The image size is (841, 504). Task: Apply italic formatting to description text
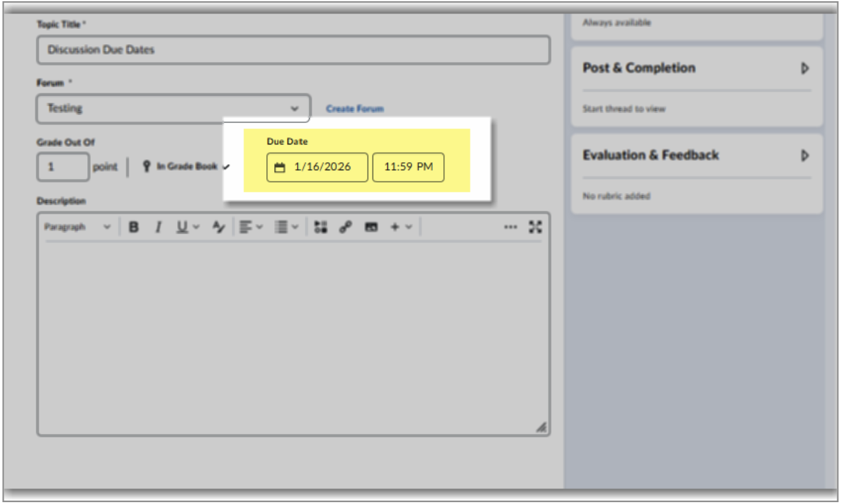[158, 227]
